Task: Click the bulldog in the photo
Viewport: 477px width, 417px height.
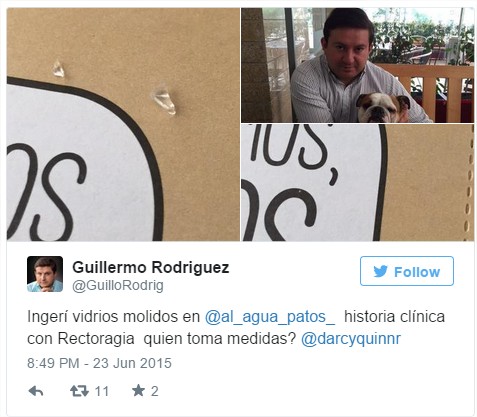Action: 382,107
